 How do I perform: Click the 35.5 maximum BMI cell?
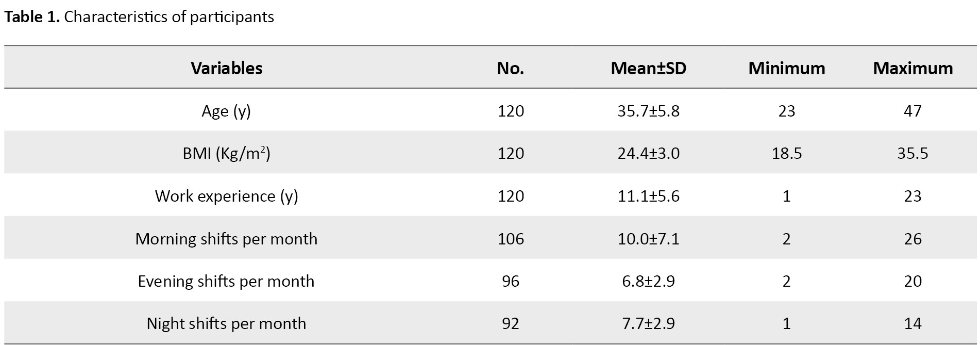[x=913, y=153]
